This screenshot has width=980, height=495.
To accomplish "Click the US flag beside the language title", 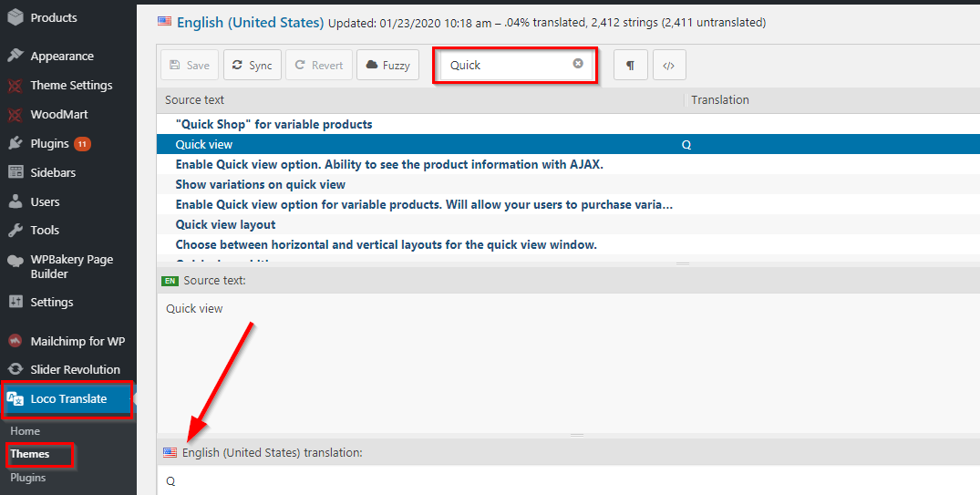I will point(164,21).
